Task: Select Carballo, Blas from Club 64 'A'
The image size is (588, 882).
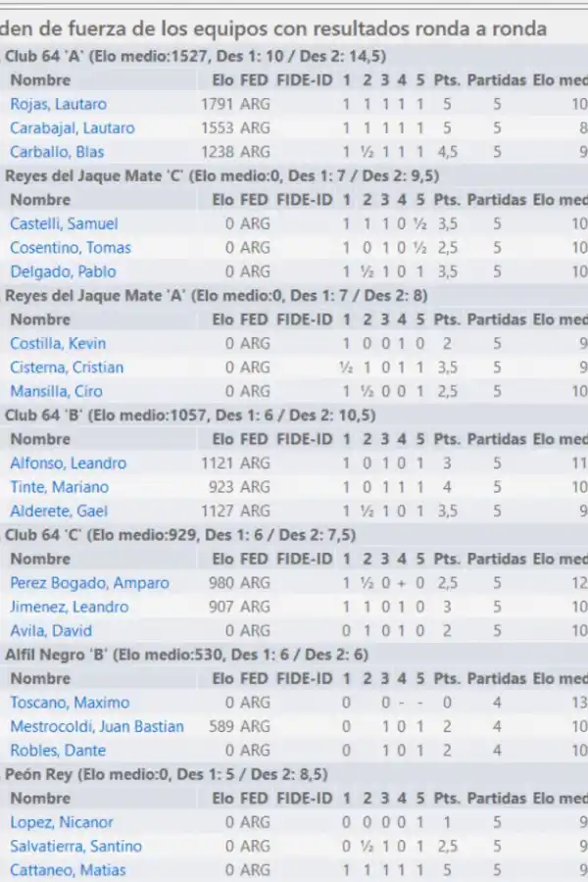Action: (57, 152)
